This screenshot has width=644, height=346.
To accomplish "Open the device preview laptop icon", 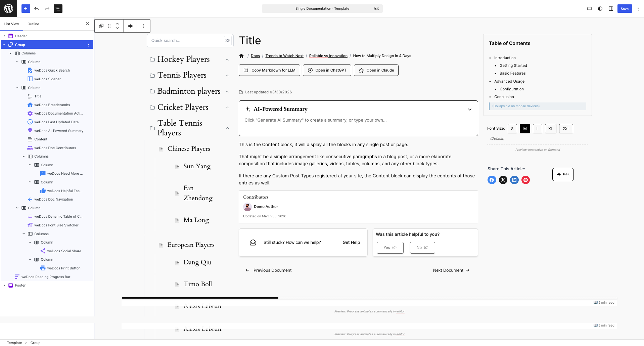I will pyautogui.click(x=589, y=8).
